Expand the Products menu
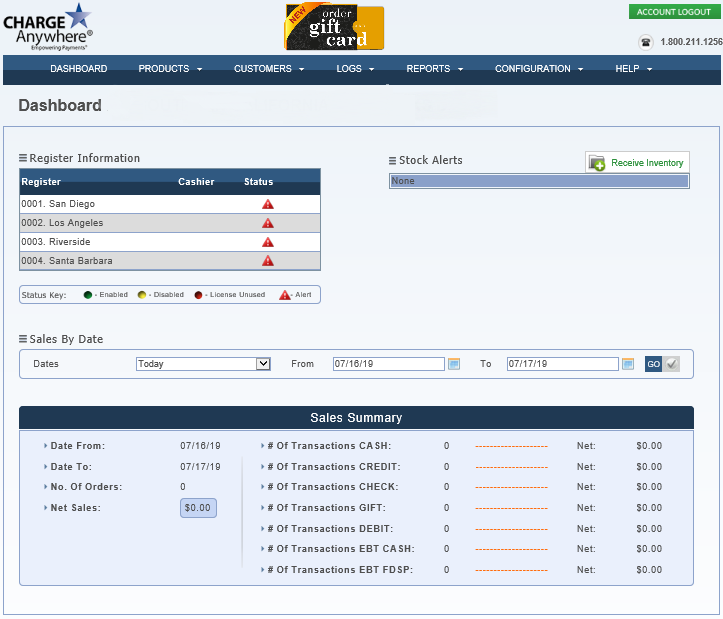 point(170,69)
